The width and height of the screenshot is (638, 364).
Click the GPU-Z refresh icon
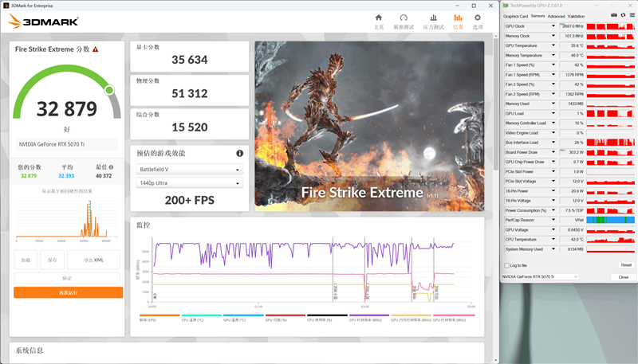(x=623, y=15)
